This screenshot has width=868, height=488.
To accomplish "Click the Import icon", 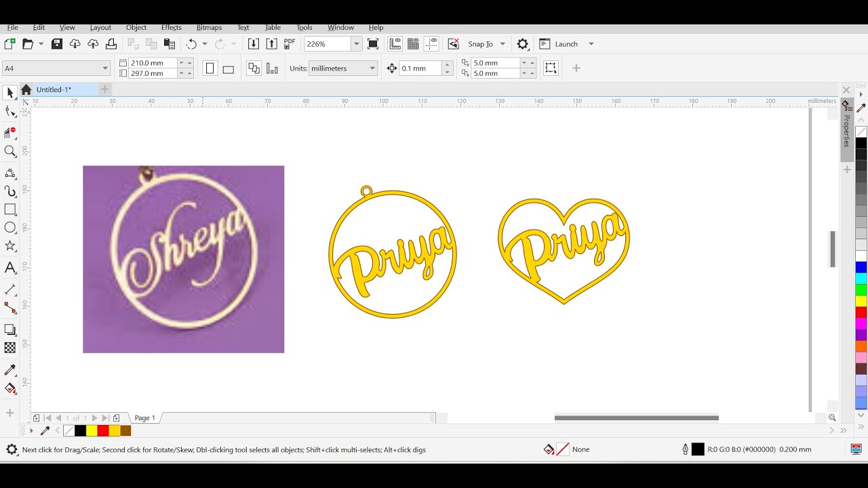I will point(254,44).
